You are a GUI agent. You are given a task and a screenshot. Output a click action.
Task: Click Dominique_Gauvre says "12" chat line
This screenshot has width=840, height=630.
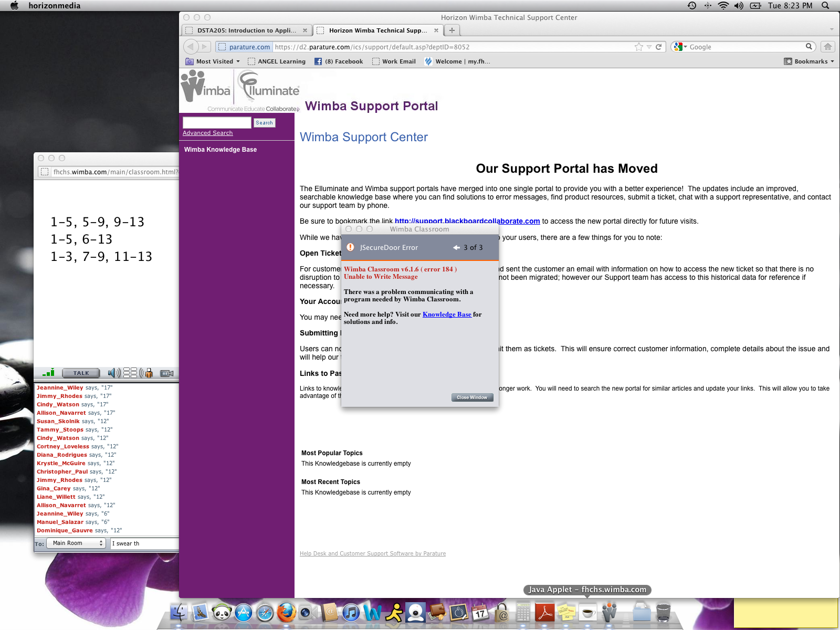(x=79, y=531)
